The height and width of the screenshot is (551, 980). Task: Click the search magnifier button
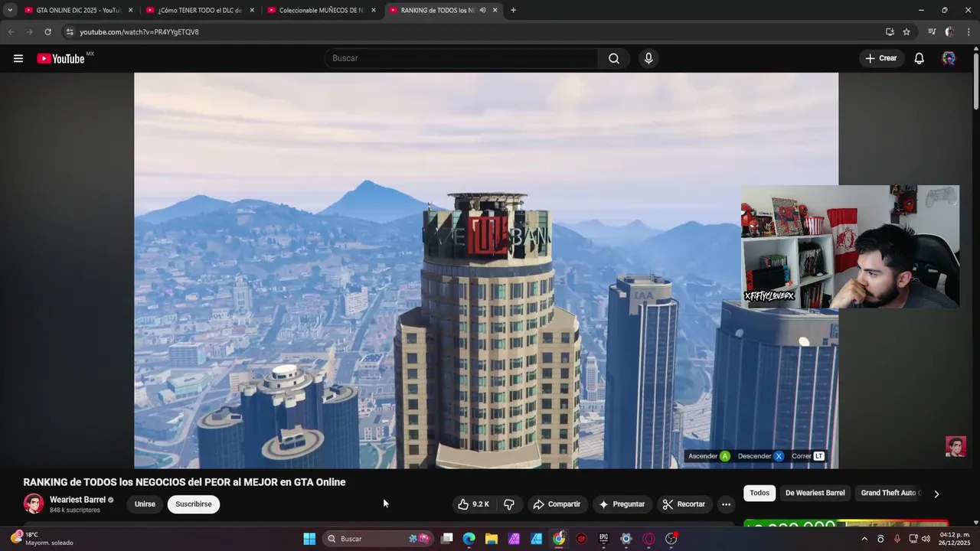click(x=614, y=58)
